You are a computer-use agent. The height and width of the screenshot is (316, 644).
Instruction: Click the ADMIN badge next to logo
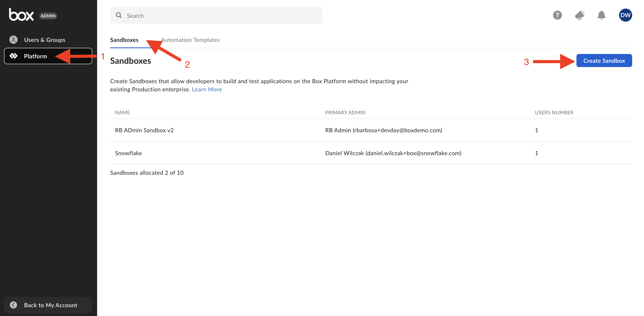[48, 16]
